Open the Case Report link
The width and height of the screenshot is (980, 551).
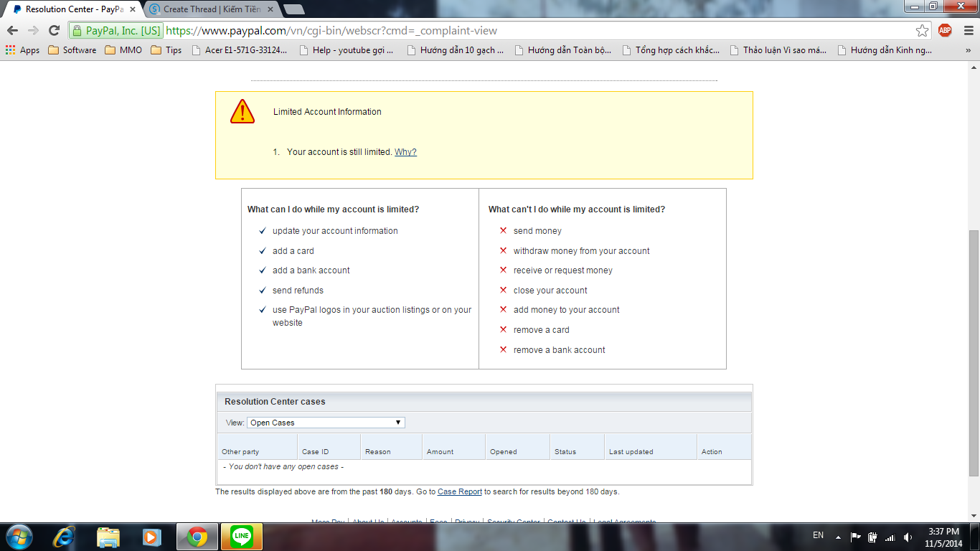[x=460, y=492]
